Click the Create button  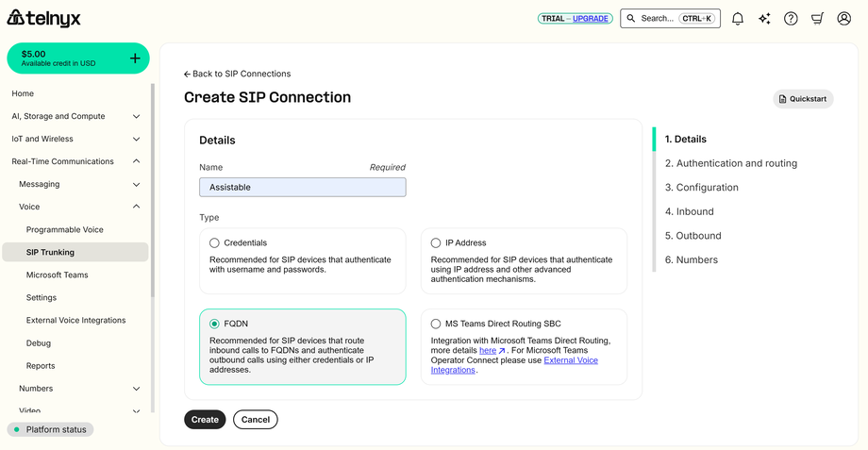click(x=205, y=420)
